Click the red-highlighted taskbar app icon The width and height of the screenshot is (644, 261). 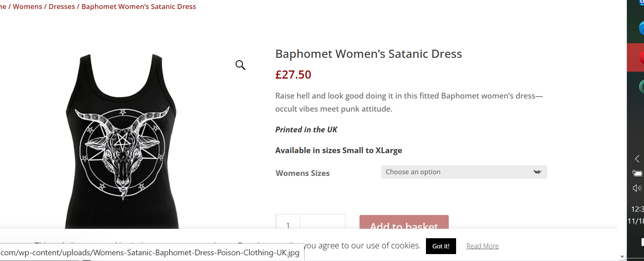[641, 57]
